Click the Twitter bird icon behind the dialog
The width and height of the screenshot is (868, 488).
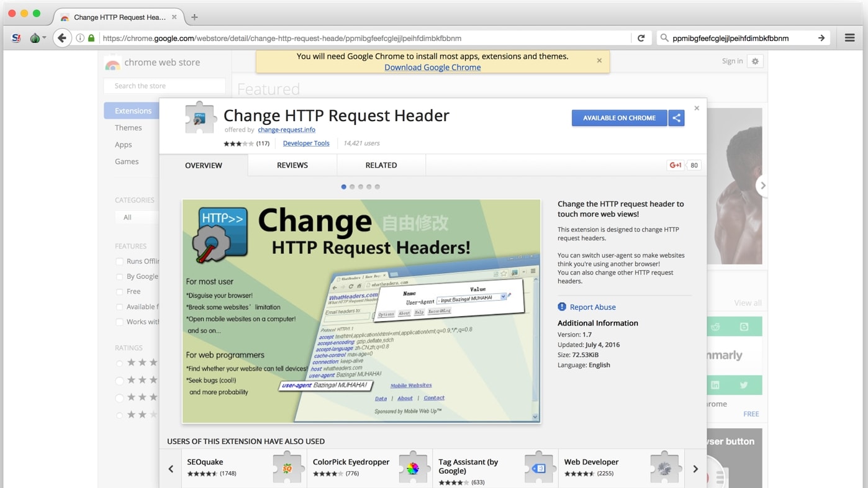coord(744,385)
